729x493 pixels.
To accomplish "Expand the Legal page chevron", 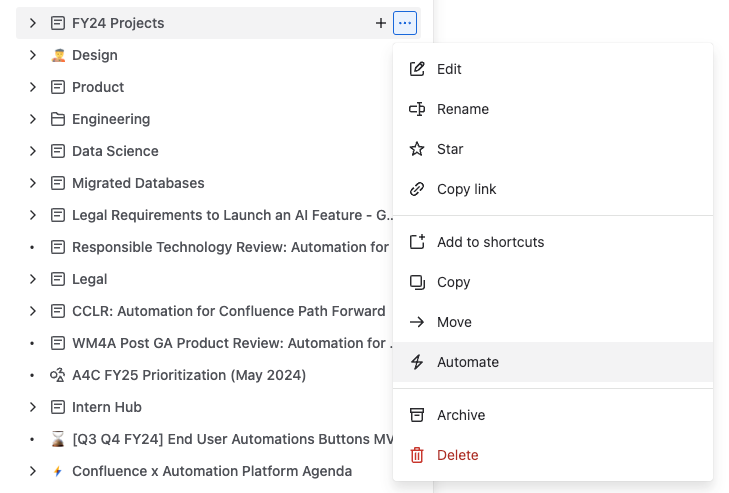I will (x=33, y=279).
